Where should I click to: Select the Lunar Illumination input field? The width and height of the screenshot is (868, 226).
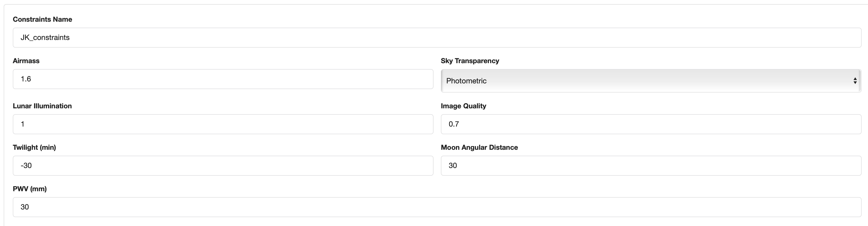[223, 124]
